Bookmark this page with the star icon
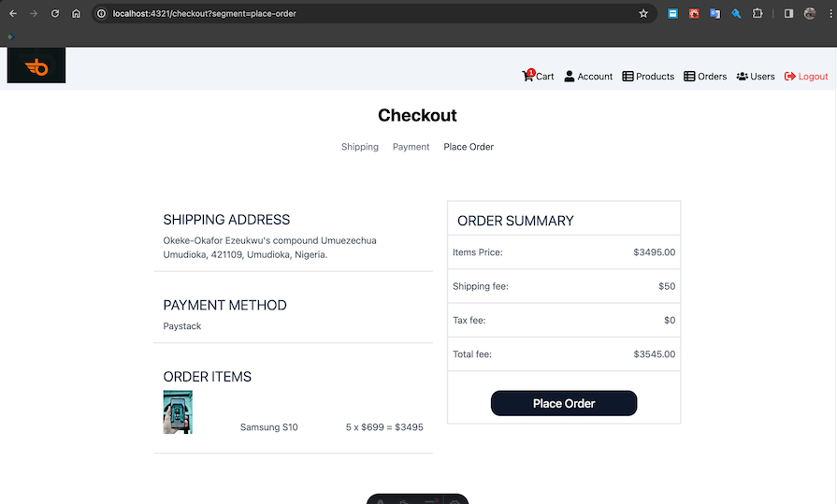 pos(643,14)
